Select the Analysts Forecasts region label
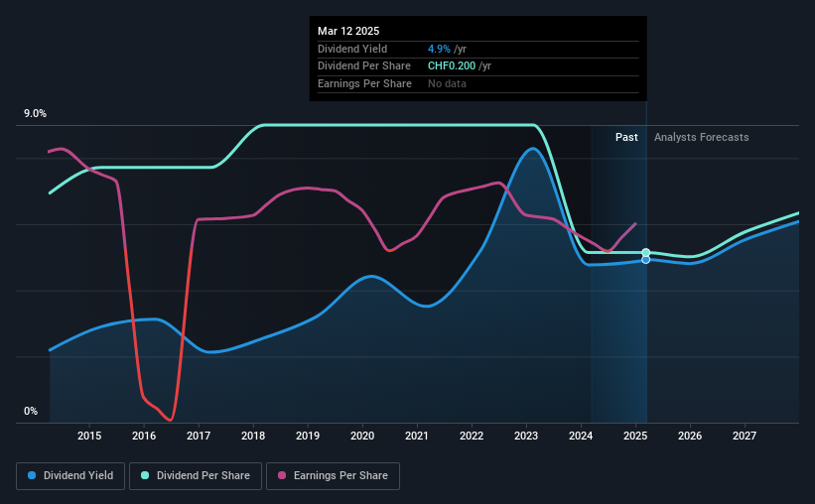Screen dimensions: 815x504 pos(701,137)
